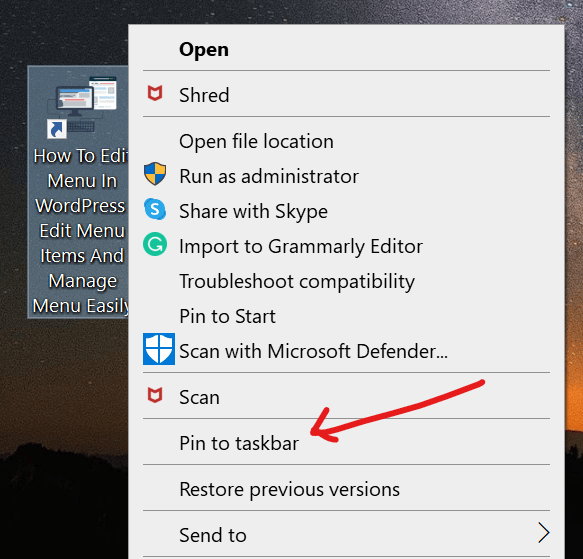The image size is (583, 559).
Task: Choose Shred from the context menu
Action: tap(346, 94)
